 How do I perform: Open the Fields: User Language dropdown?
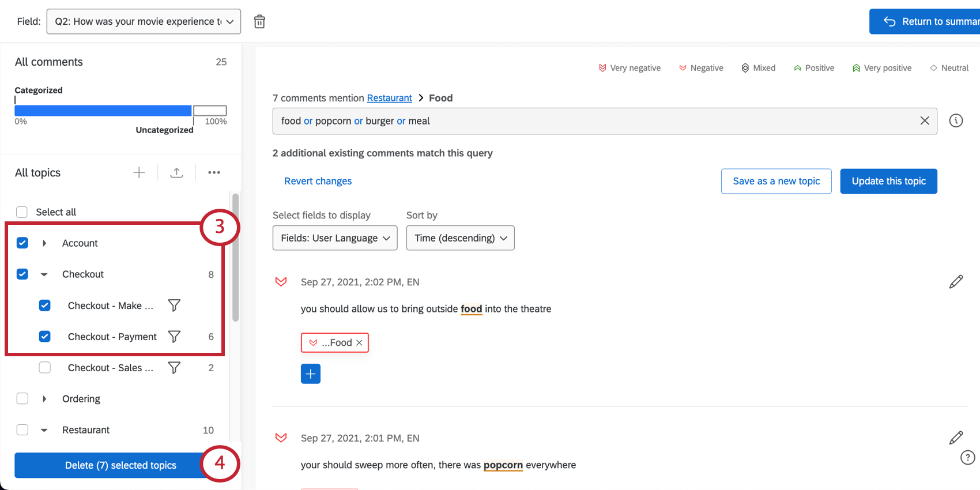[x=334, y=238]
